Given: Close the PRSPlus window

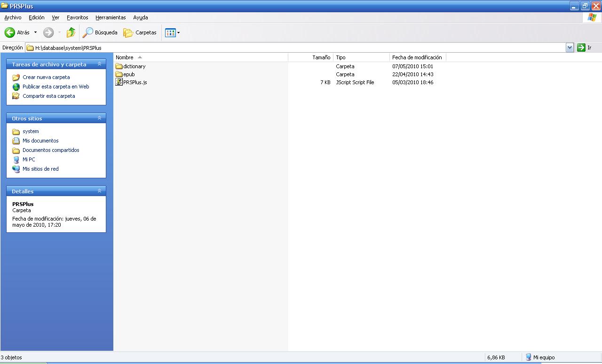Looking at the screenshot, I should pos(595,6).
